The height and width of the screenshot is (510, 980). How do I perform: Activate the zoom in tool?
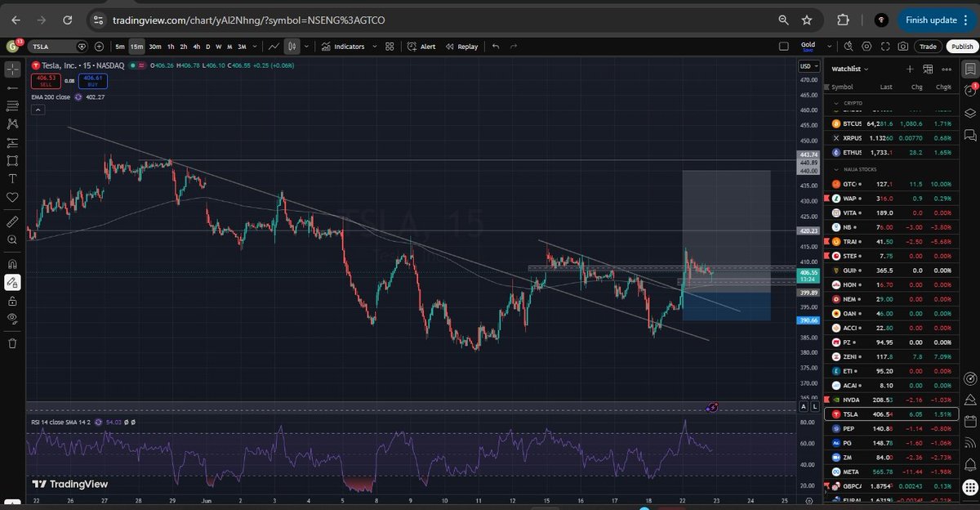pyautogui.click(x=12, y=240)
